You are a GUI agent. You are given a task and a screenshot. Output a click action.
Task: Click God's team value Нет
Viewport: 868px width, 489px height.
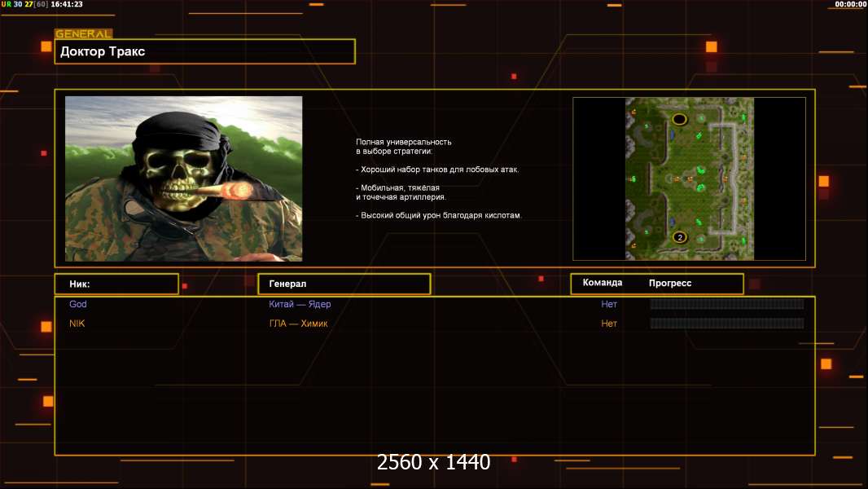[x=609, y=304]
